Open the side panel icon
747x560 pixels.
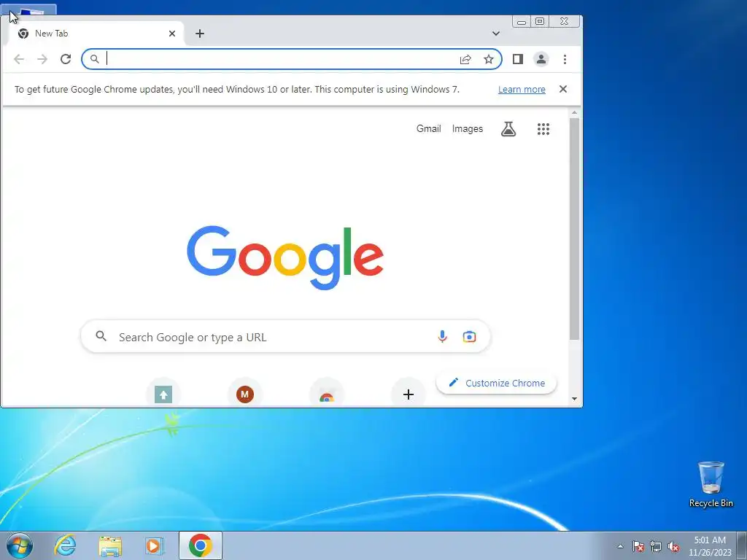pyautogui.click(x=518, y=59)
